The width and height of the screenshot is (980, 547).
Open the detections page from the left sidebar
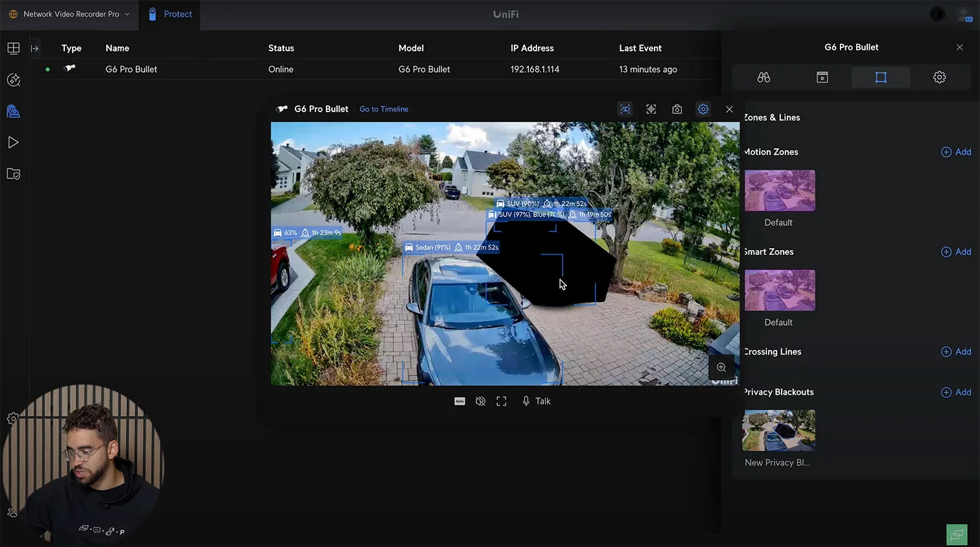tap(14, 80)
